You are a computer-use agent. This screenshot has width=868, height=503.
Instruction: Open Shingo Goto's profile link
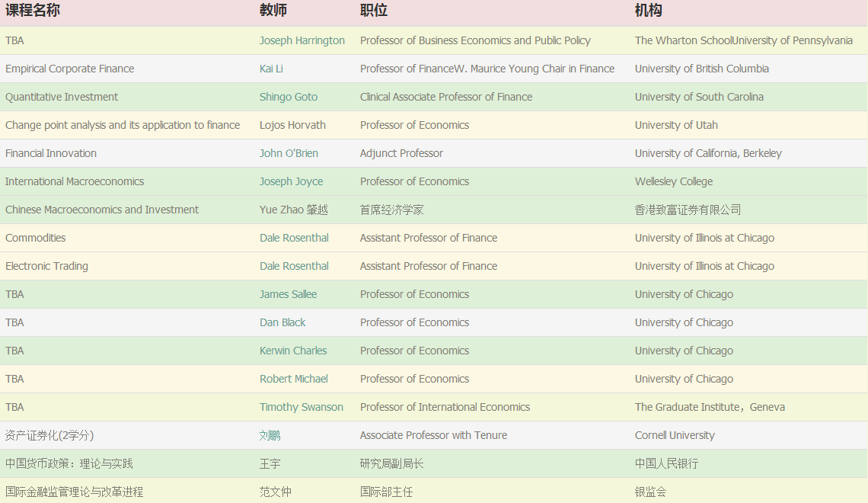[288, 97]
